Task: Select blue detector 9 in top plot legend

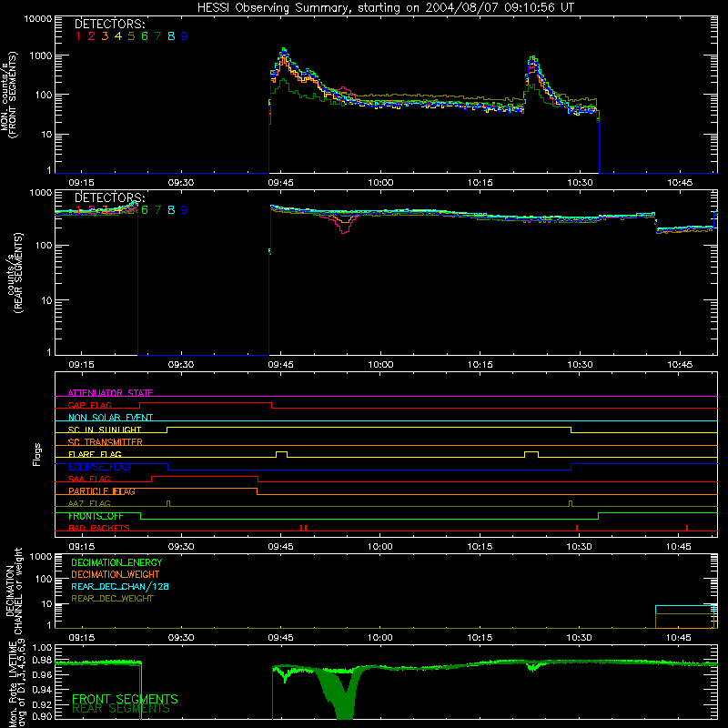Action: [185, 36]
